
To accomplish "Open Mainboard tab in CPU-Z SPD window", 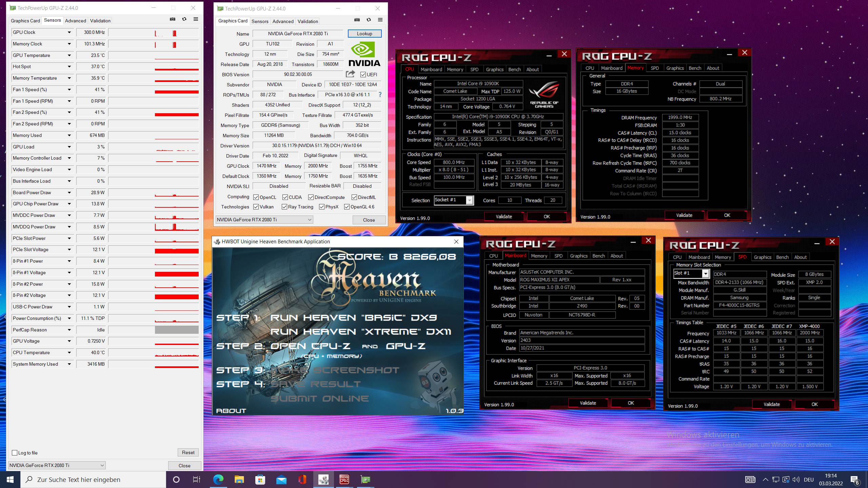I will click(699, 257).
